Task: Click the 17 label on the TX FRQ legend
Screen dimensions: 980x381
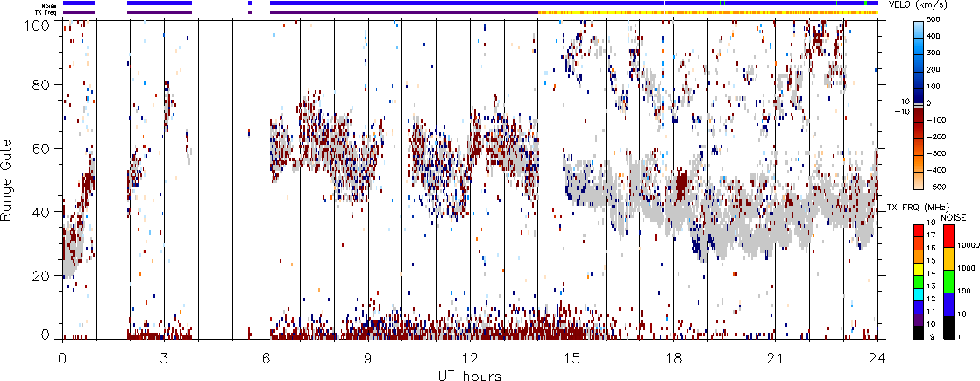Action: (931, 235)
